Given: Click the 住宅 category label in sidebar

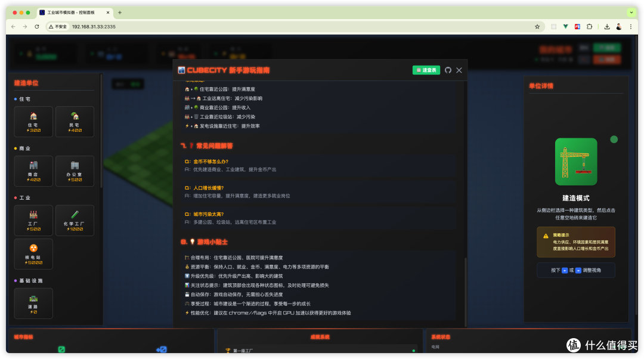Looking at the screenshot, I should point(24,99).
